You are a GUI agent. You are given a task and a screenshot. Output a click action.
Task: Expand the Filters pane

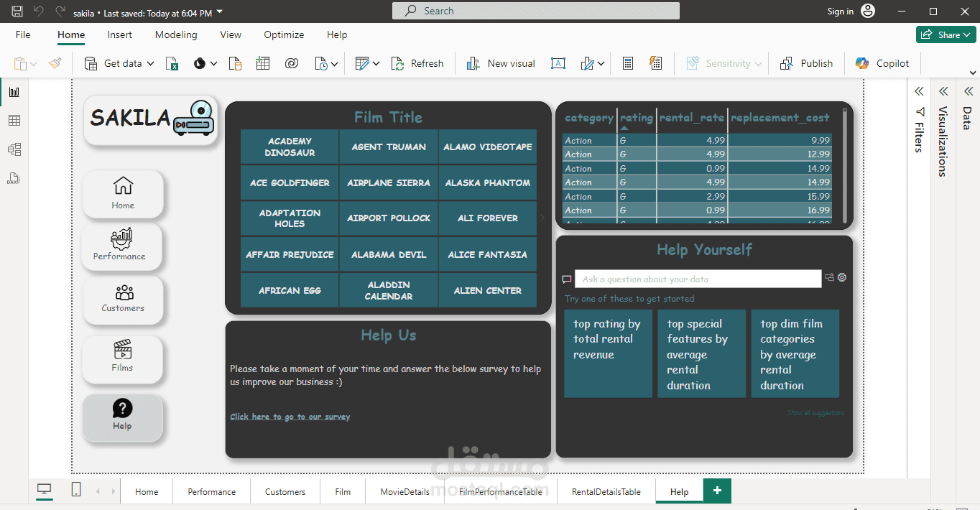919,91
